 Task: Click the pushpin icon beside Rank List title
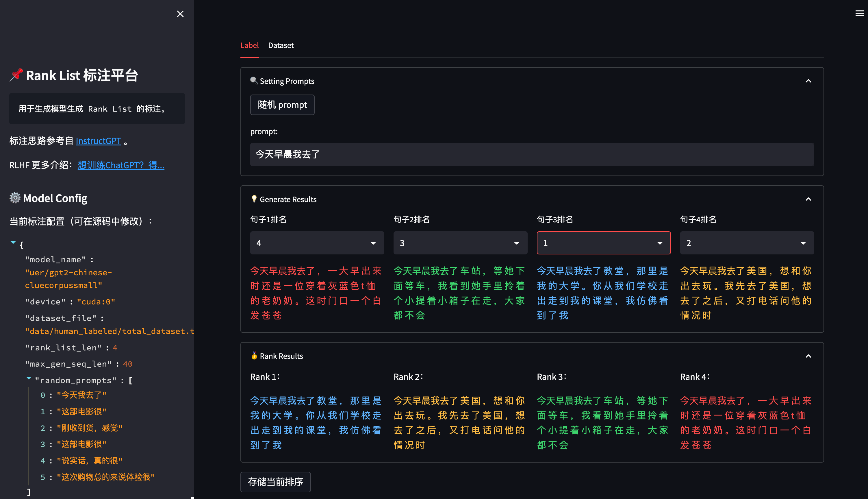pyautogui.click(x=16, y=75)
